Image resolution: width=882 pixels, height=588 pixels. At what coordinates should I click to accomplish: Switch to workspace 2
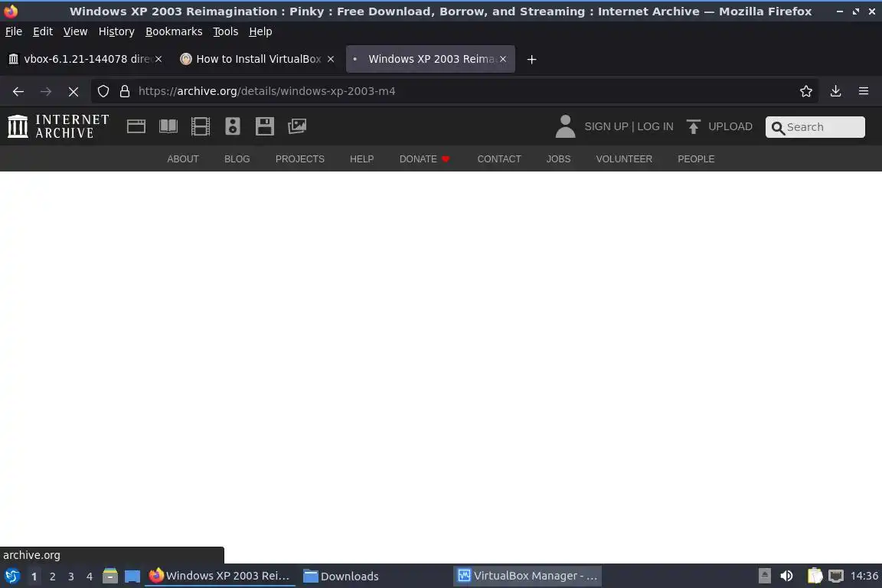(x=52, y=577)
